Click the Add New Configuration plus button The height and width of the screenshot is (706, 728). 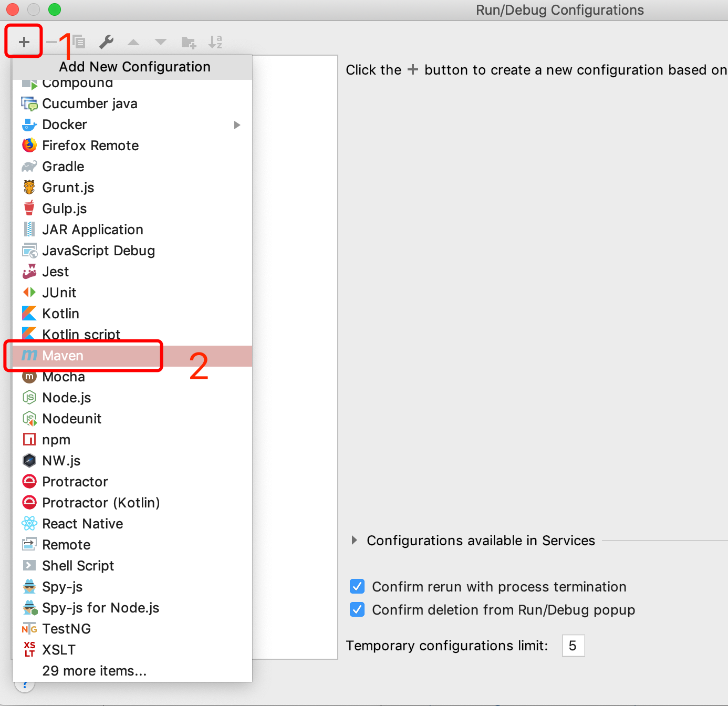click(x=24, y=42)
